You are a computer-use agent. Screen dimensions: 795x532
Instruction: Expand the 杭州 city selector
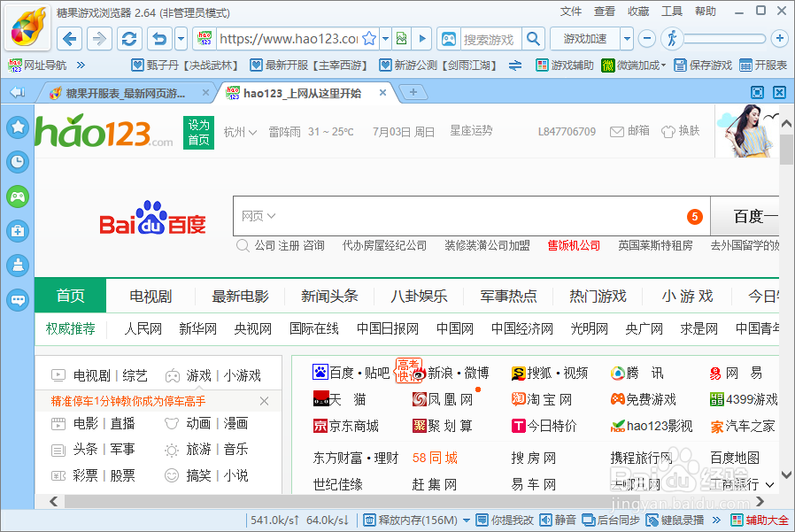click(240, 133)
